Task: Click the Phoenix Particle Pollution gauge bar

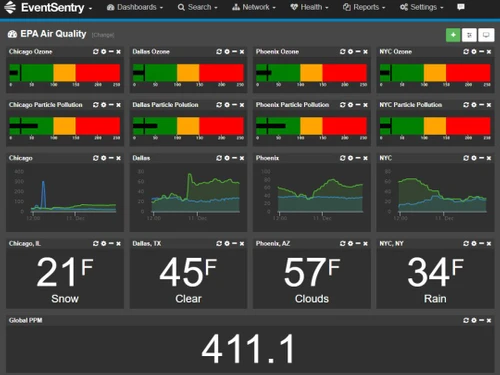Action: point(311,126)
